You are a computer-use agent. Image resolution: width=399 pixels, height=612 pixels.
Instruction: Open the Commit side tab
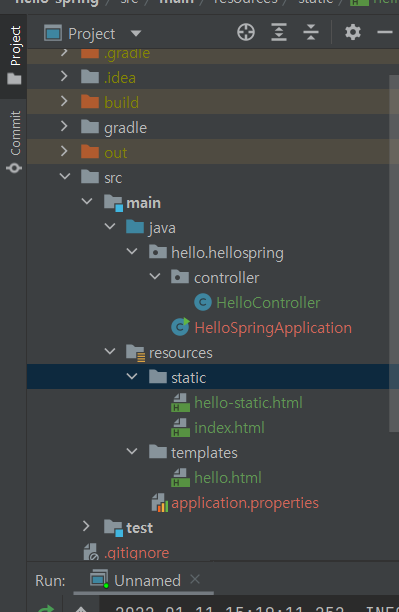[x=14, y=142]
